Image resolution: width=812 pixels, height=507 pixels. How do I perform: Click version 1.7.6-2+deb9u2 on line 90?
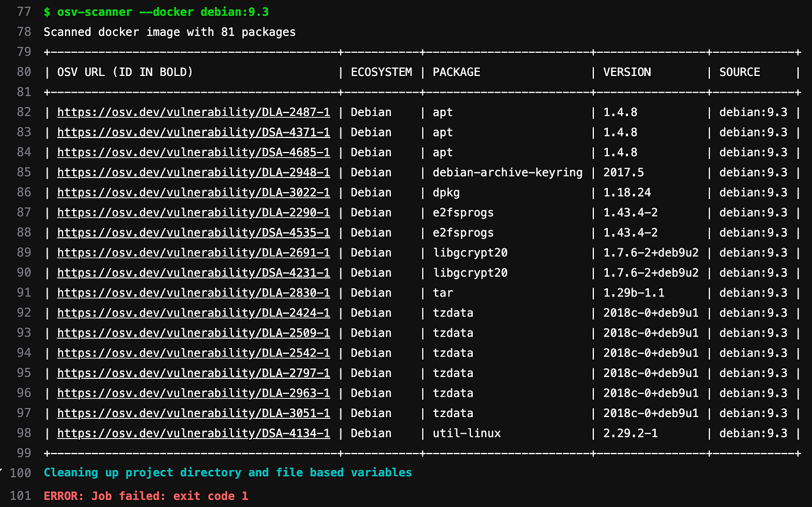[651, 273]
